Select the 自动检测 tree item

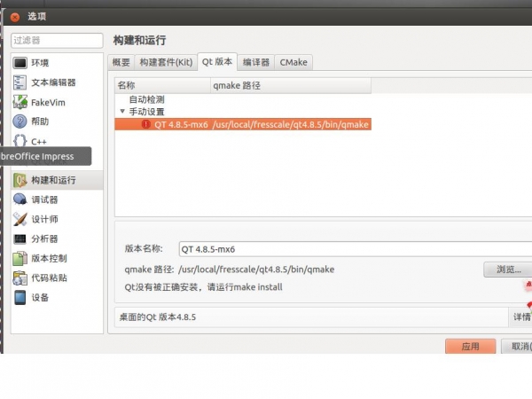coord(146,99)
